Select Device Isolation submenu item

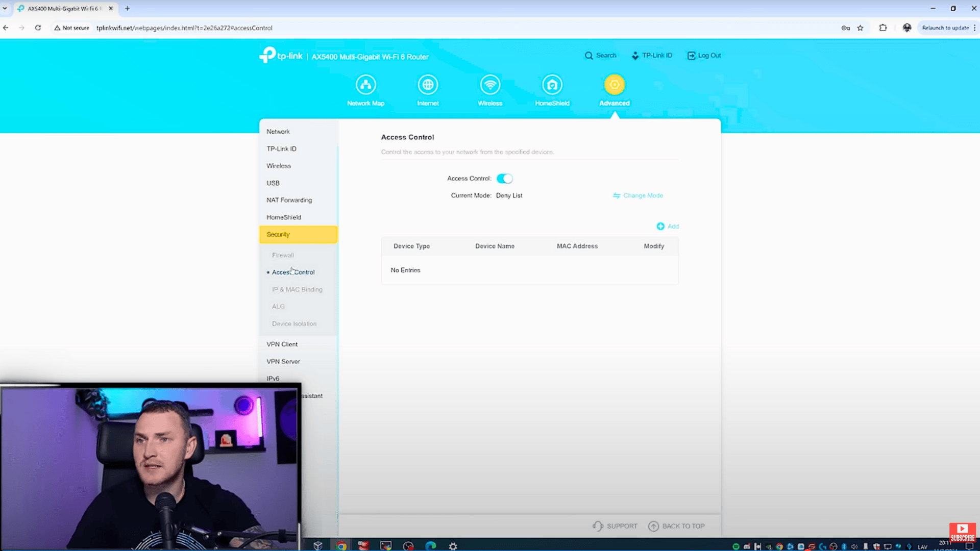(294, 323)
